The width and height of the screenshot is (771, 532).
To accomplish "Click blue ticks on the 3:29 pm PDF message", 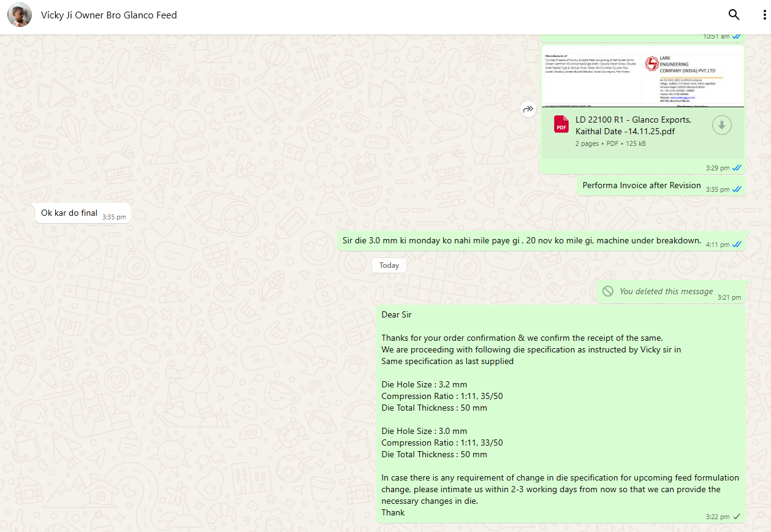I will pyautogui.click(x=737, y=168).
